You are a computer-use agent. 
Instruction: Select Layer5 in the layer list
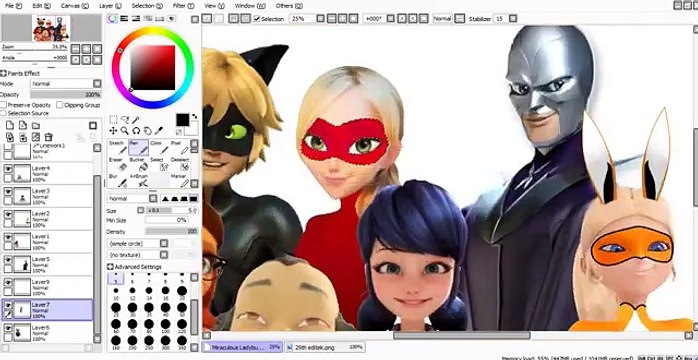coord(47,264)
